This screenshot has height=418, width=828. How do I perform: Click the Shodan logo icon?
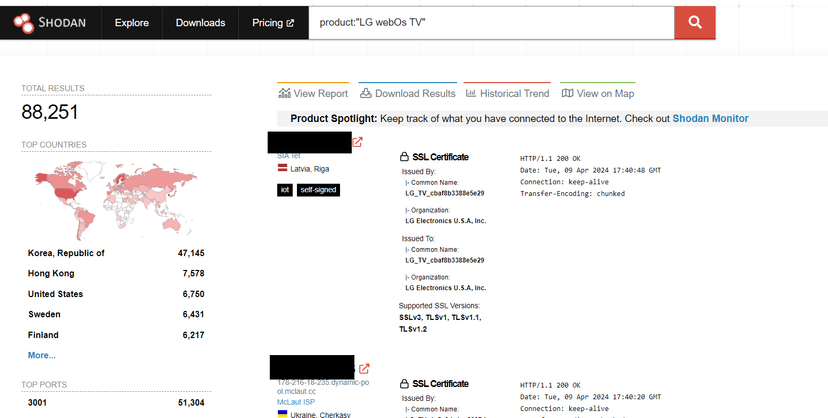point(24,23)
